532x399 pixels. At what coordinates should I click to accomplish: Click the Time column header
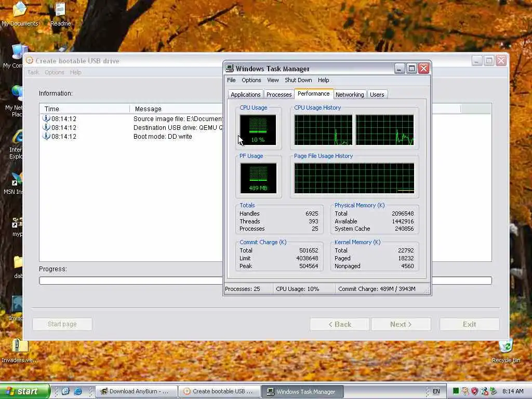click(85, 109)
